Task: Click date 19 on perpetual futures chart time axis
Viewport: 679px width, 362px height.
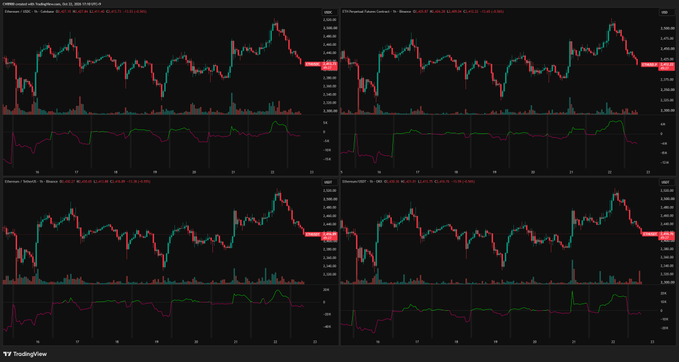Action: 495,172
